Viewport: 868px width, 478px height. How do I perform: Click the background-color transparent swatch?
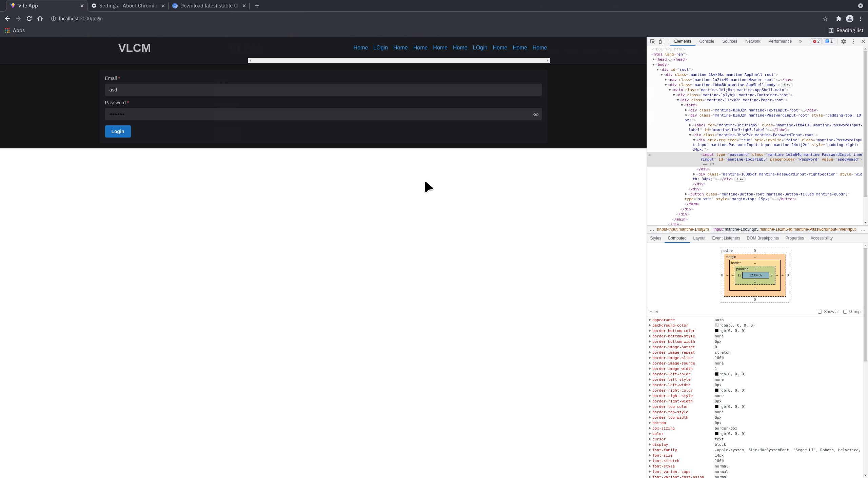(x=717, y=325)
